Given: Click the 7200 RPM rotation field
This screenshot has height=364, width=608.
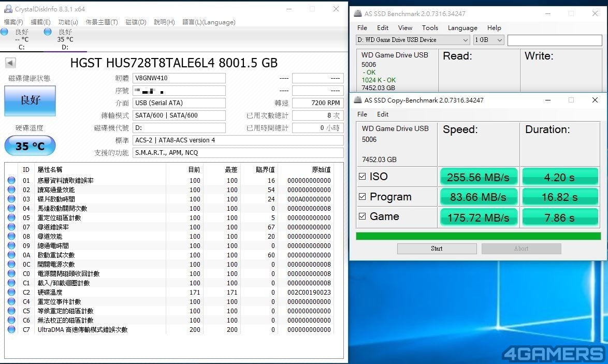Looking at the screenshot, I should [x=317, y=103].
